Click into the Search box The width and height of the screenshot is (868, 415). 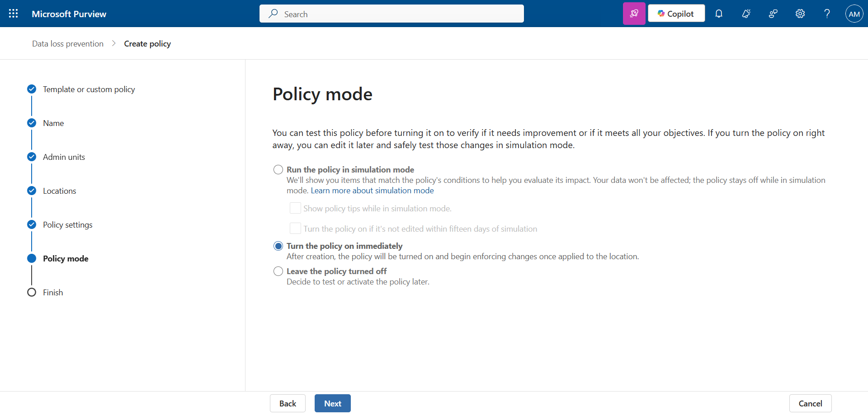pos(392,14)
